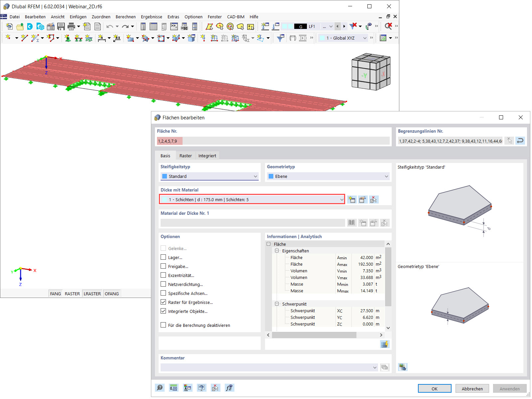532x399 pixels.
Task: Uncheck Raster für Ergebnisse...
Action: coord(163,302)
